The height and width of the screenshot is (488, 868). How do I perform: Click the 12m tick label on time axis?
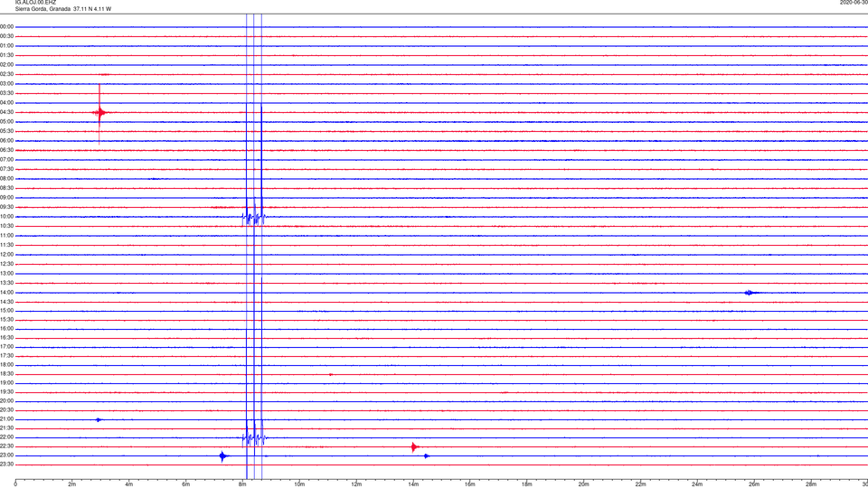(x=356, y=484)
